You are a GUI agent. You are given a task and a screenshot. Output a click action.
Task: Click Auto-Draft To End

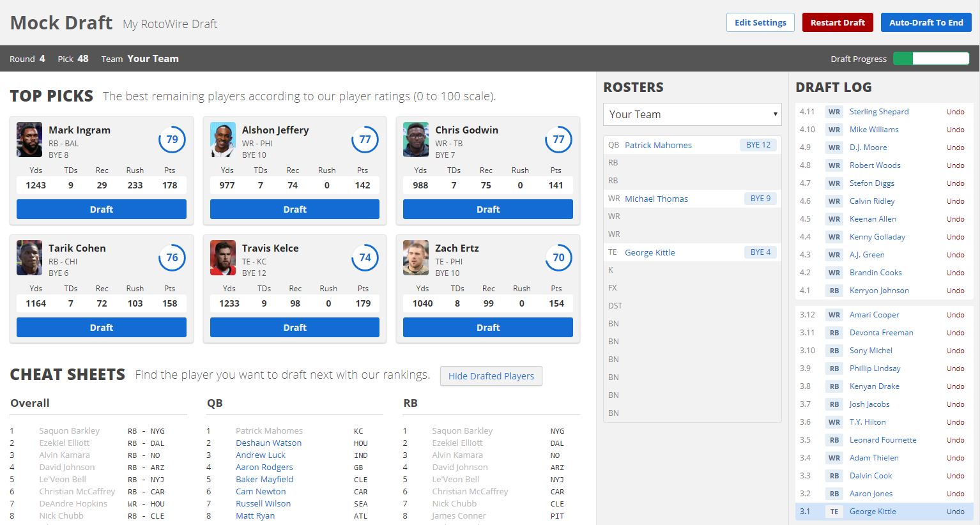point(926,22)
